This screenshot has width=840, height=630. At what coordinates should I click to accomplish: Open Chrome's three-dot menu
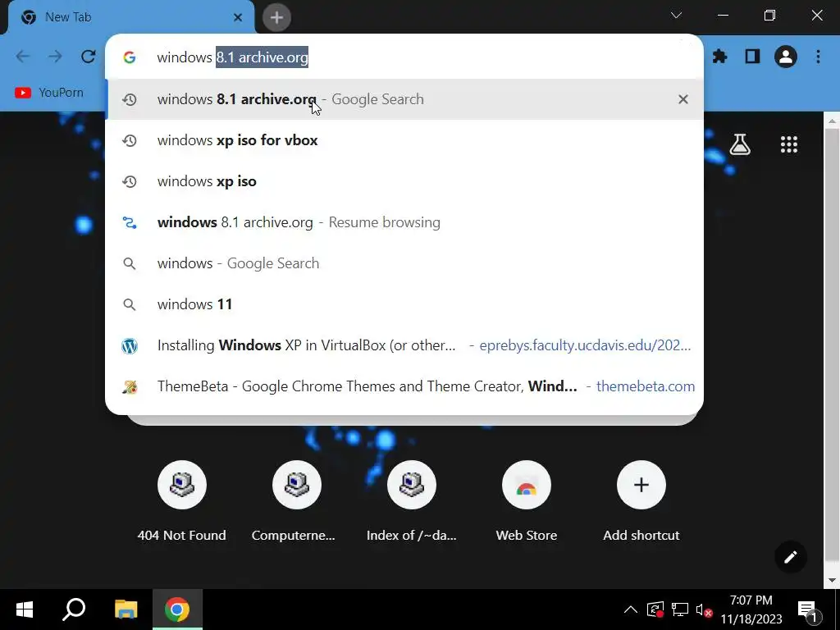pos(818,57)
